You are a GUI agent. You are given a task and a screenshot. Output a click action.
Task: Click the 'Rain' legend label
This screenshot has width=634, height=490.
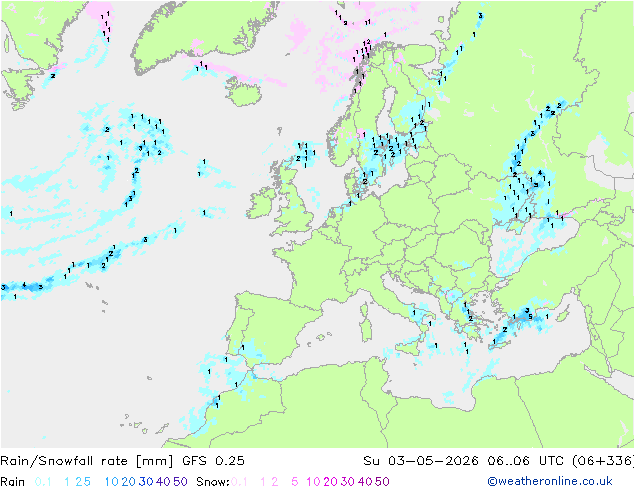click(13, 482)
